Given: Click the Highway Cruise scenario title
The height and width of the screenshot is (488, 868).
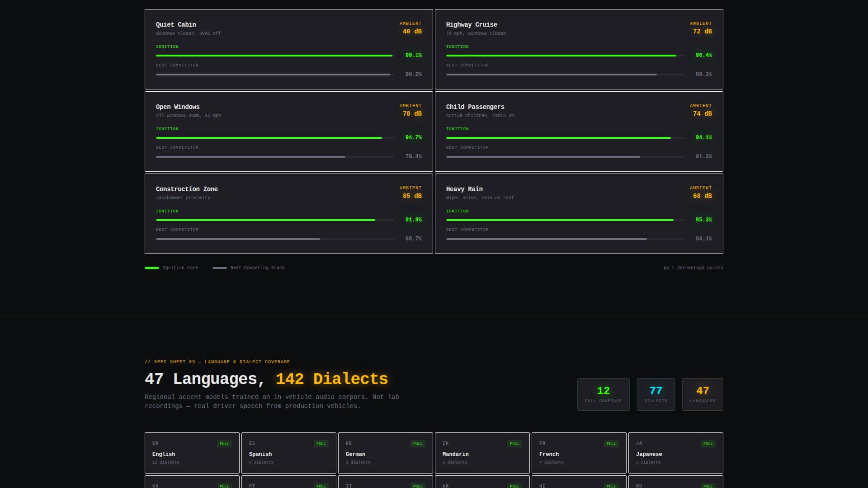Looking at the screenshot, I should (x=472, y=24).
